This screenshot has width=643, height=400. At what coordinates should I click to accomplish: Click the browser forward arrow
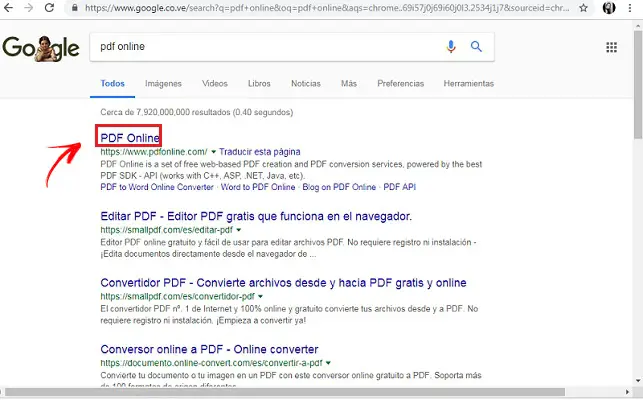click(28, 7)
